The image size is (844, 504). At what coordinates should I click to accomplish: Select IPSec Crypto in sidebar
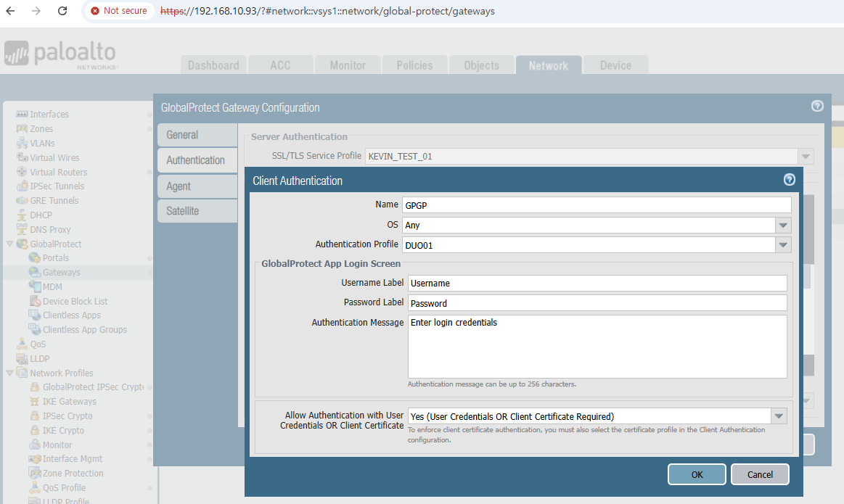click(67, 416)
